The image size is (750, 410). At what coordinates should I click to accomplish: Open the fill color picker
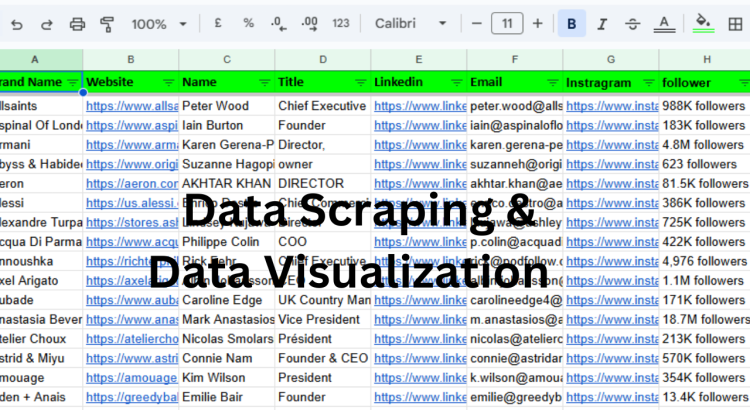703,23
